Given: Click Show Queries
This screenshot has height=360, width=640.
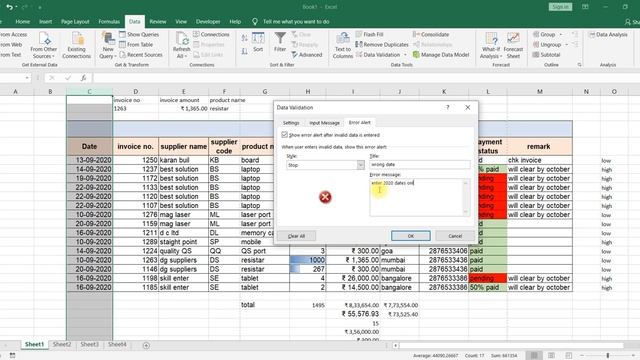Looking at the screenshot, I should pos(139,34).
